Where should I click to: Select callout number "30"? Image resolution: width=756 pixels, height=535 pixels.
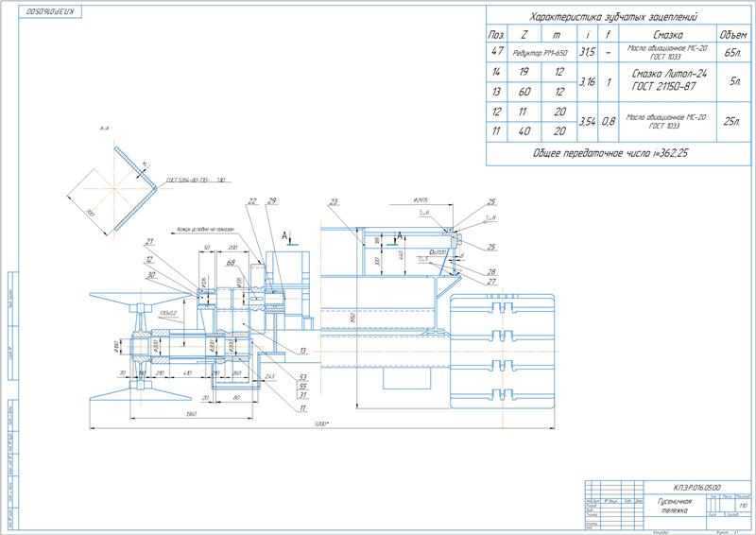(151, 275)
